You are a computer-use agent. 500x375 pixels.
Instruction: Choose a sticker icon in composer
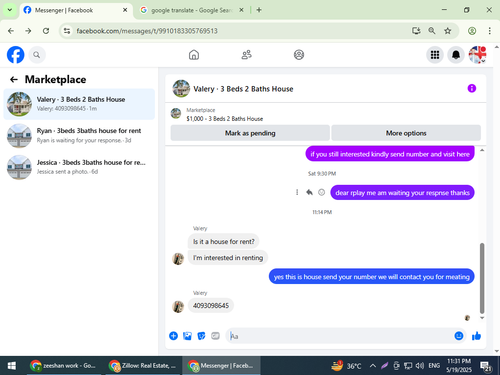pos(201,336)
